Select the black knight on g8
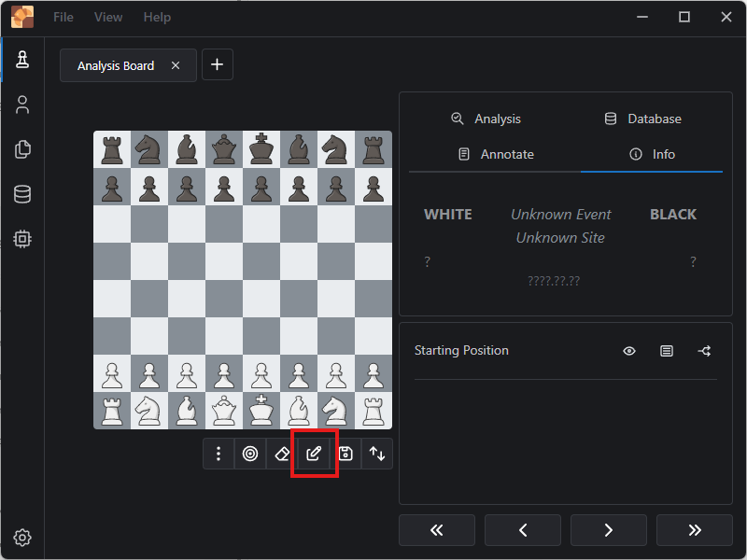 pyautogui.click(x=336, y=149)
